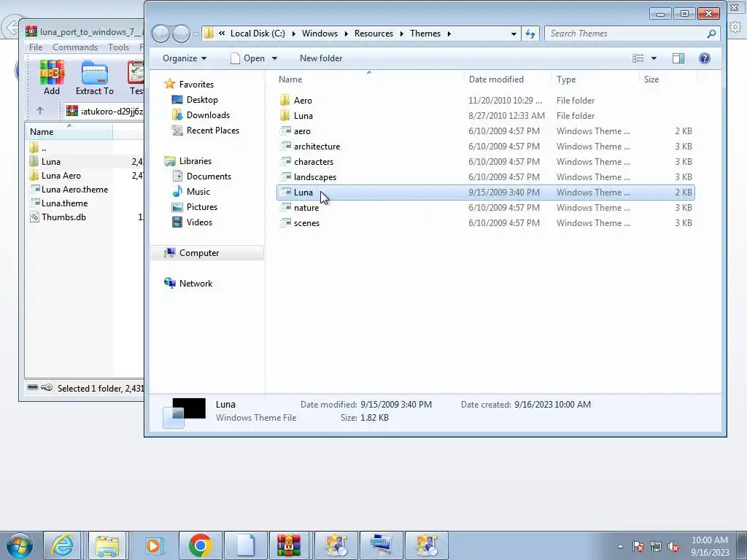Toggle the preview pane button
The height and width of the screenshot is (560, 747).
click(678, 58)
